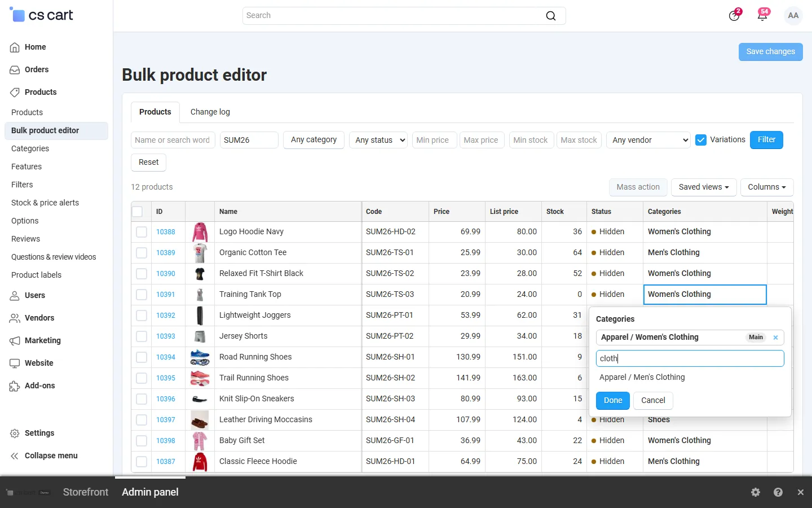Viewport: 812px width, 508px height.
Task: Open the Any vendor dropdown
Action: pos(648,140)
